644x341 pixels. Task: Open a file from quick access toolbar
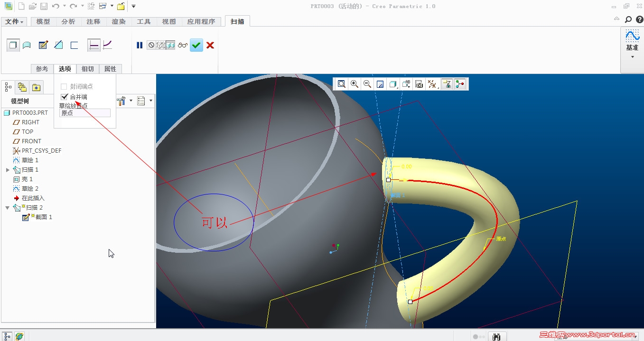[32, 6]
